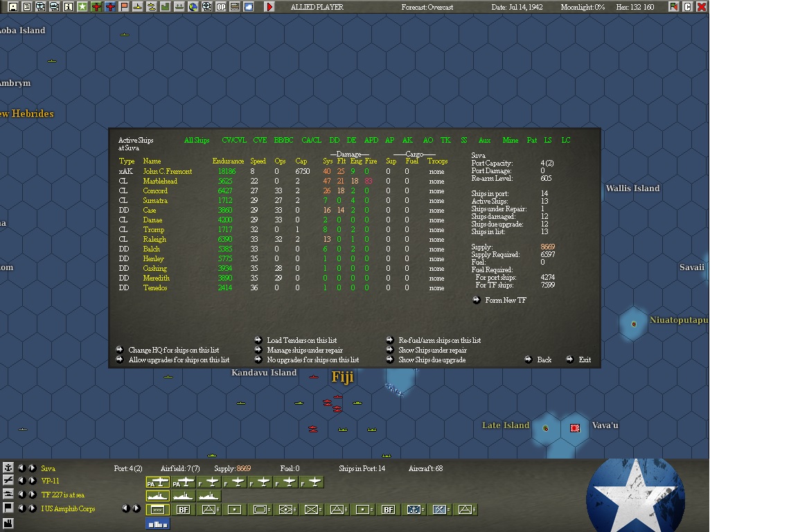The width and height of the screenshot is (798, 532).
Task: Filter ships by BB/BC
Action: pyautogui.click(x=283, y=140)
